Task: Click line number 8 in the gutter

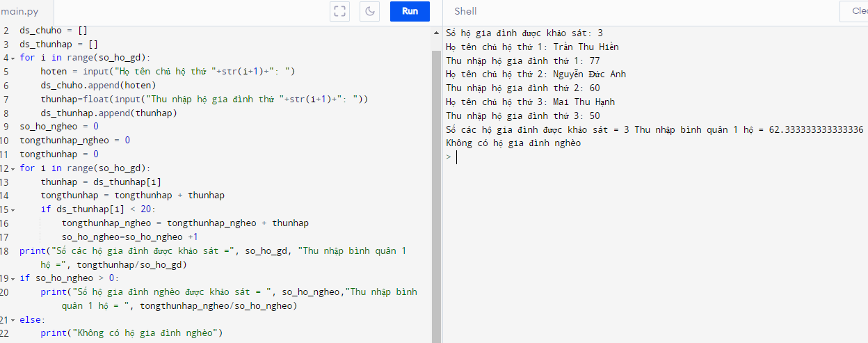Action: click(x=6, y=113)
